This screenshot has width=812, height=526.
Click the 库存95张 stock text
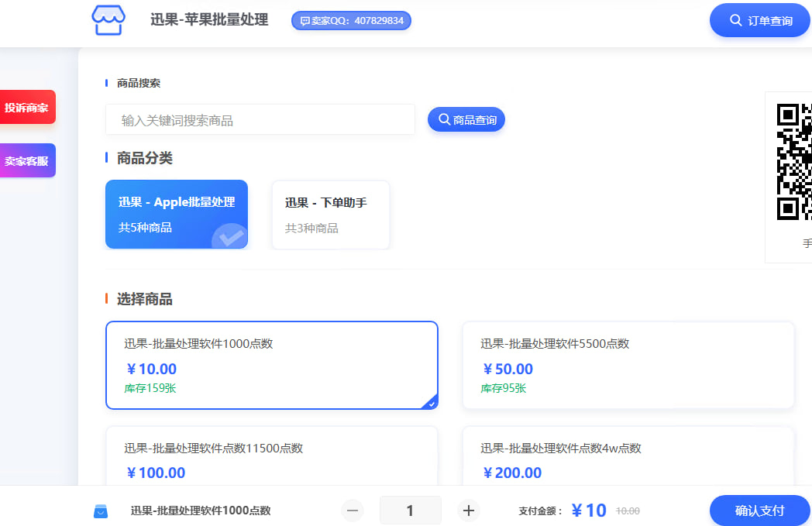click(x=504, y=388)
